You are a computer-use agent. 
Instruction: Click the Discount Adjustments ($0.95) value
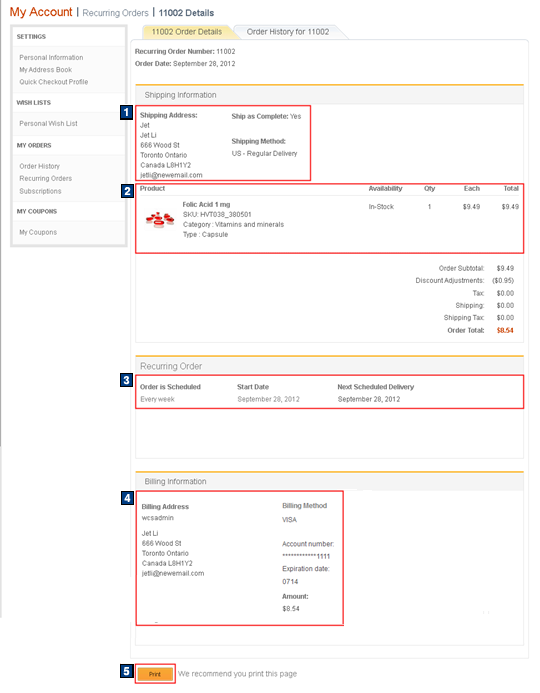[x=503, y=281]
